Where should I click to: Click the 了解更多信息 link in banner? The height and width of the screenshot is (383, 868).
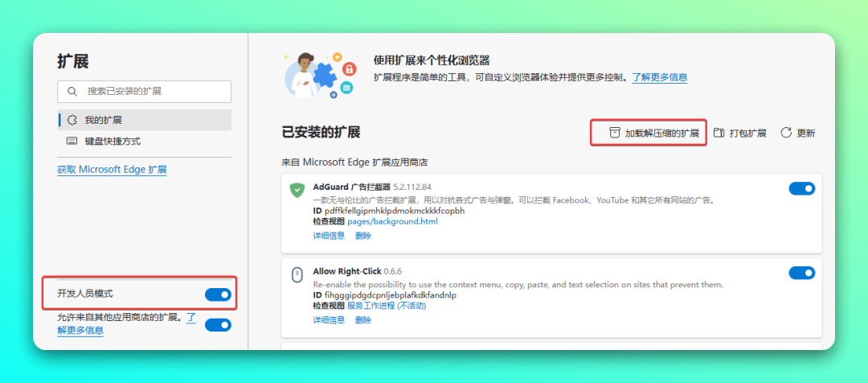click(659, 77)
